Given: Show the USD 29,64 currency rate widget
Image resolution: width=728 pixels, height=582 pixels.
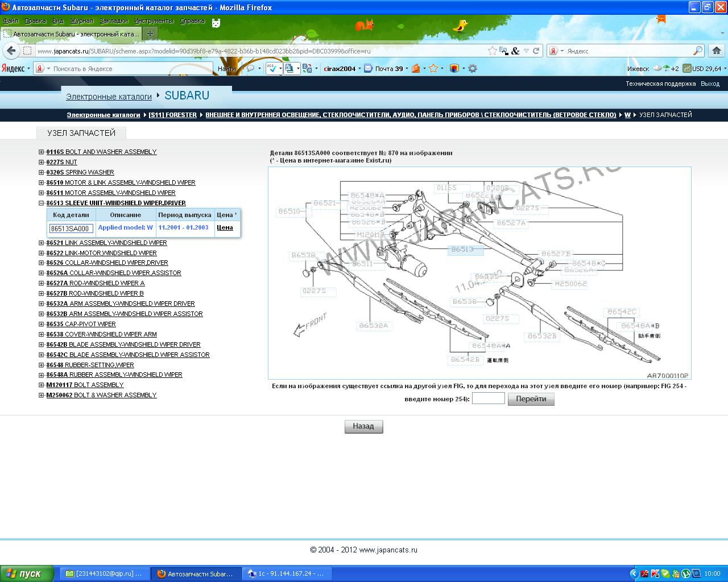Looking at the screenshot, I should click(702, 68).
